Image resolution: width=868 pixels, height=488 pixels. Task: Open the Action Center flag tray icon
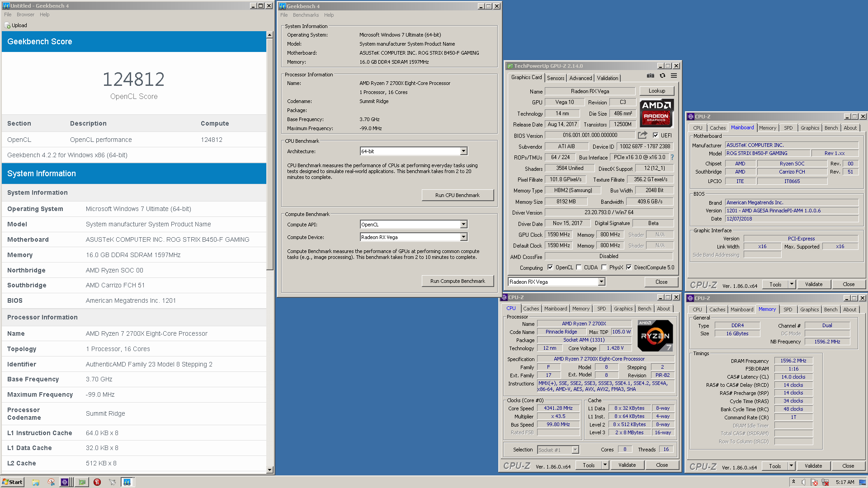tap(814, 482)
